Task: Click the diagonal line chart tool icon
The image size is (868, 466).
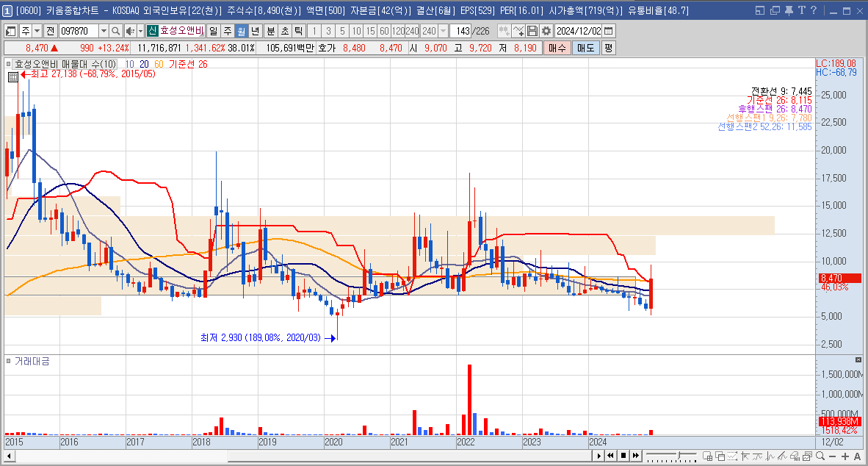Action: [782, 456]
